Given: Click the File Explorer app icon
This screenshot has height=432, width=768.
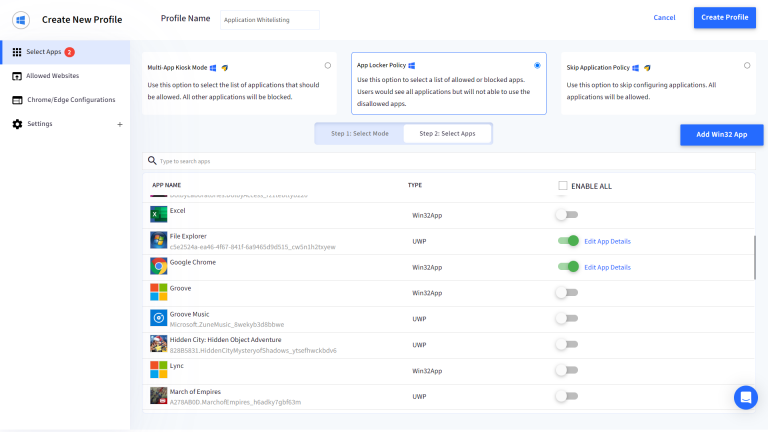Looking at the screenshot, I should tap(158, 240).
